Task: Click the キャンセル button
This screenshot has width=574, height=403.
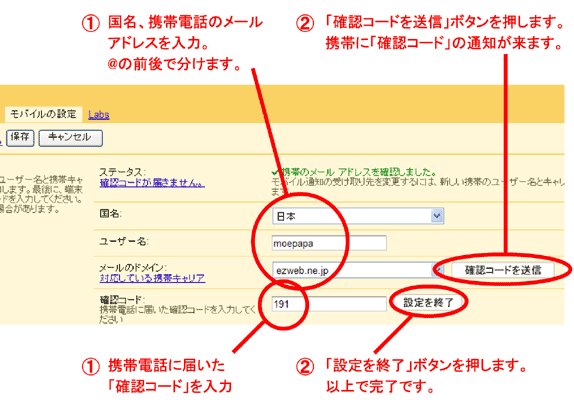Action: (70, 138)
